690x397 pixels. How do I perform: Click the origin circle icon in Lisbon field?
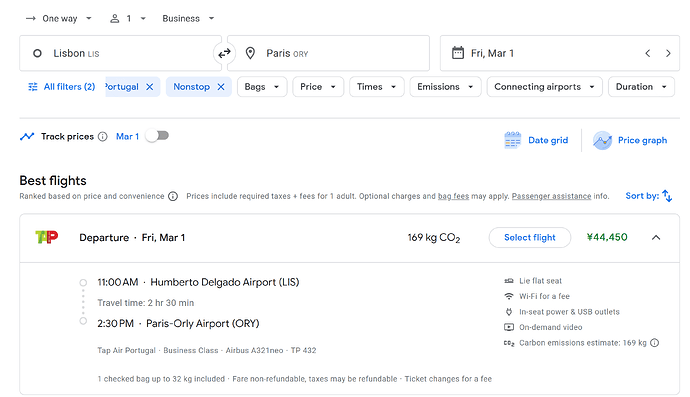pyautogui.click(x=37, y=53)
